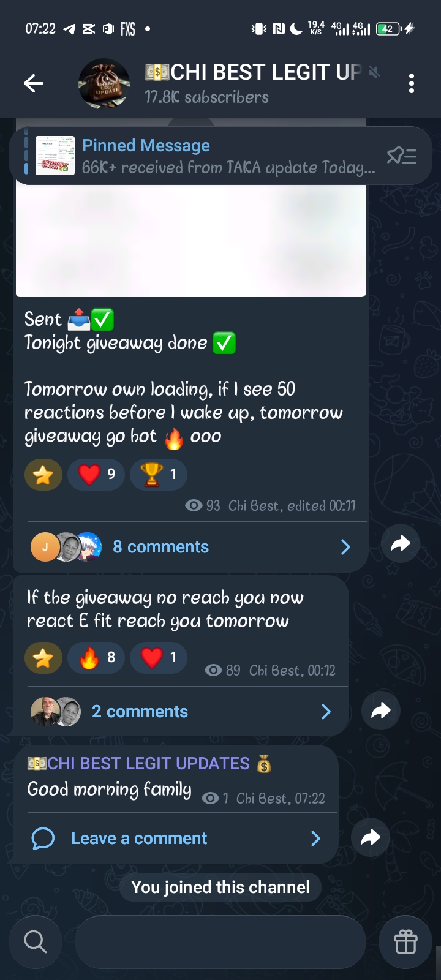This screenshot has width=441, height=980.
Task: Toggle the heart reaction with count 1
Action: [159, 658]
